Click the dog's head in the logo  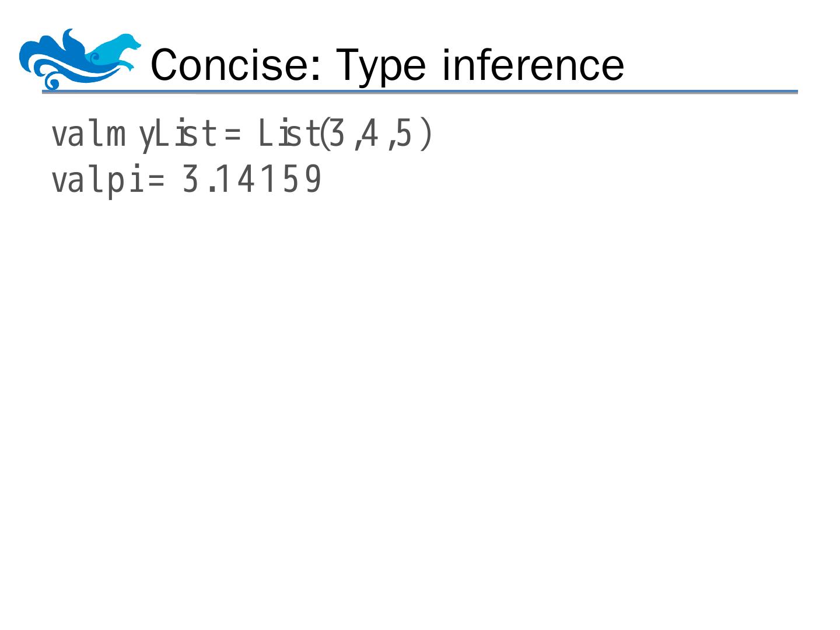[x=128, y=43]
